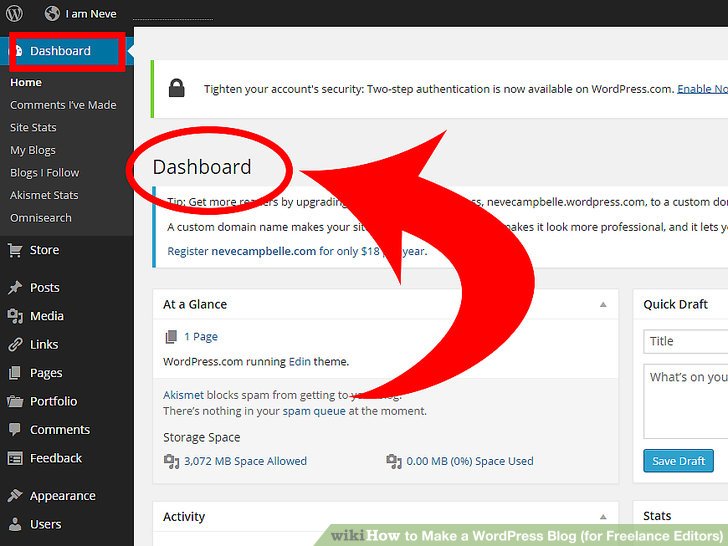Click the Quick Draft Title field

pos(686,341)
